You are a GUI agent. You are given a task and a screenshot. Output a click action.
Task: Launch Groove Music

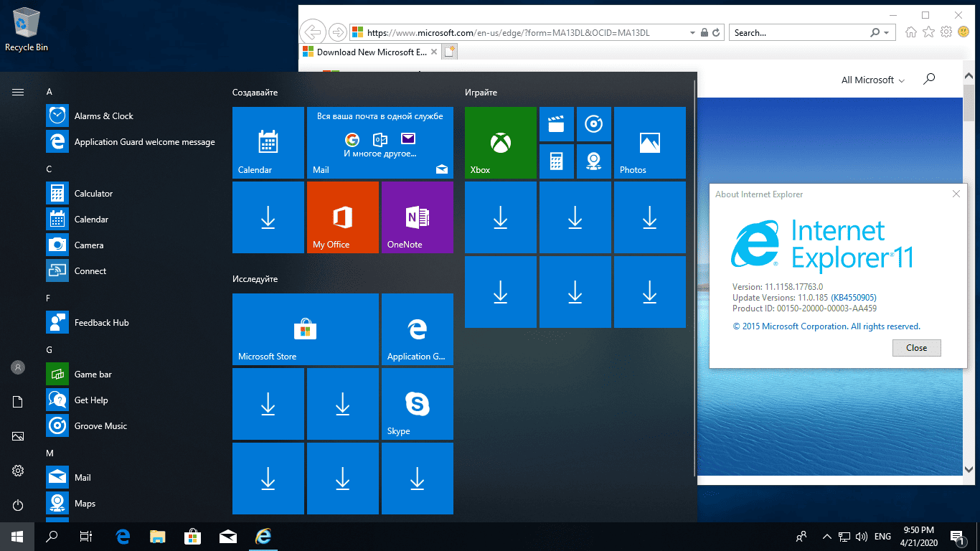[131, 426]
